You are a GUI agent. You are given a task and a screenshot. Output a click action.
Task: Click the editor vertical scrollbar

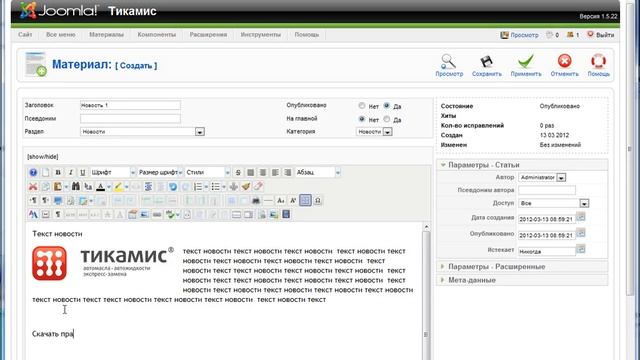(426, 291)
